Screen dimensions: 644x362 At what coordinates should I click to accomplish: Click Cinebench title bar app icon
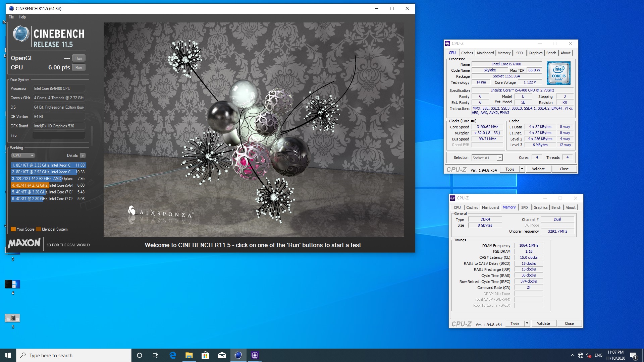pos(11,8)
